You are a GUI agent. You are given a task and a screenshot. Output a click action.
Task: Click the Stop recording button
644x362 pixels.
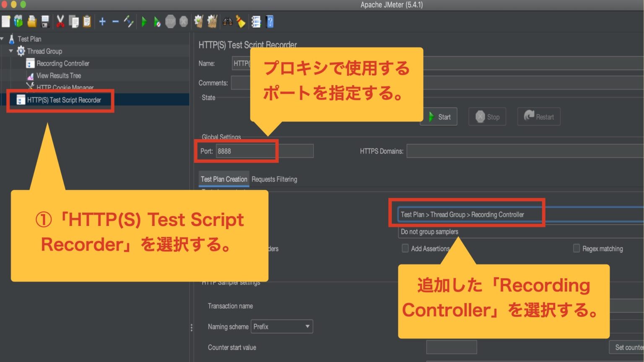(x=487, y=116)
